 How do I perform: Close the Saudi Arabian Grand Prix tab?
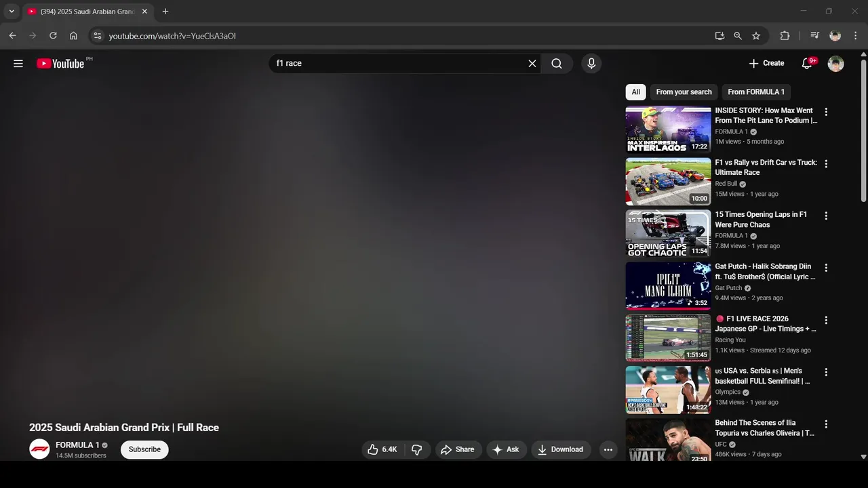(144, 12)
